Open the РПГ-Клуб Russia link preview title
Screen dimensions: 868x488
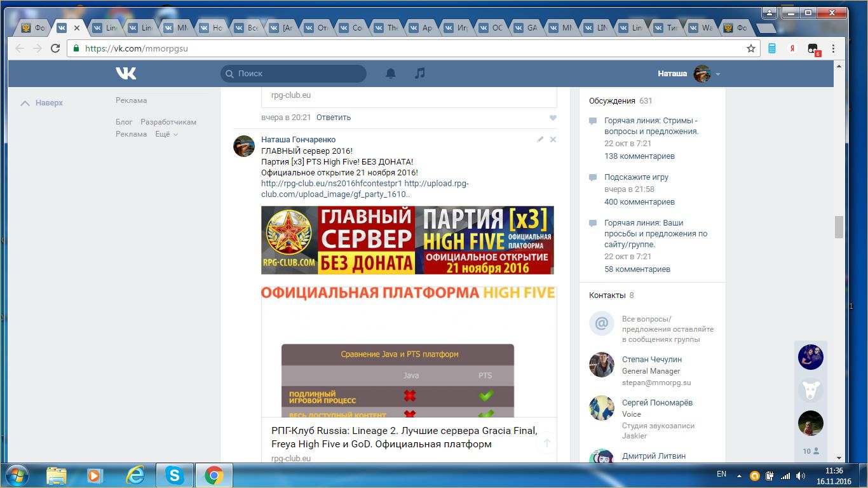pos(404,437)
